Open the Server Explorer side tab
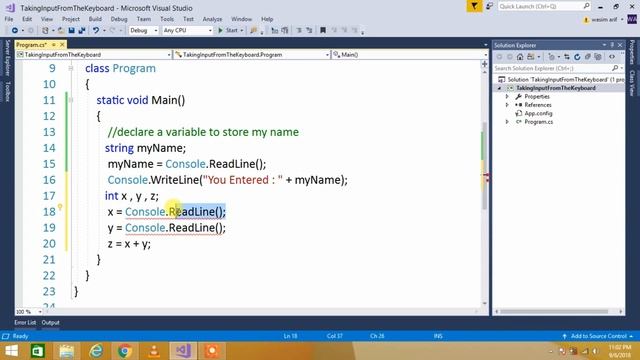The image size is (640, 360). 7,58
